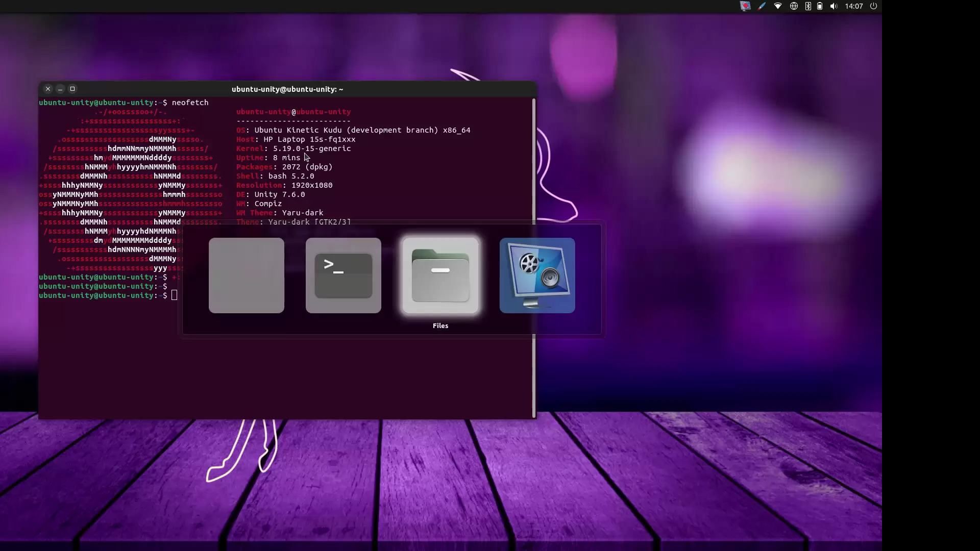Select Files in the app switcher
The width and height of the screenshot is (980, 551).
click(440, 275)
